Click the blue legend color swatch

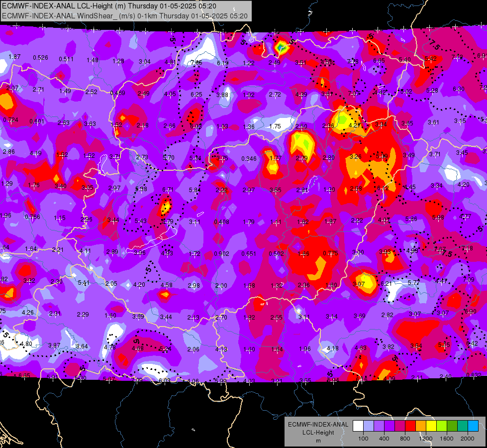click(473, 426)
